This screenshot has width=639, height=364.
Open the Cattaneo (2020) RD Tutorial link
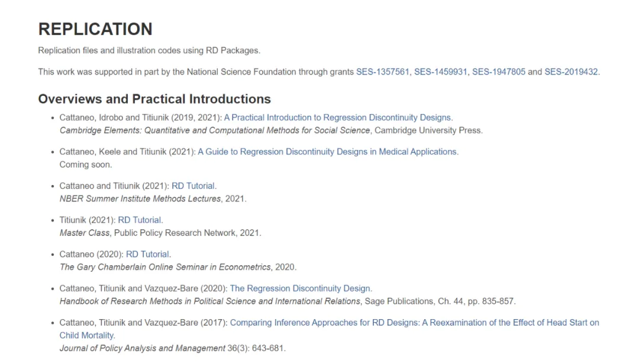click(148, 255)
